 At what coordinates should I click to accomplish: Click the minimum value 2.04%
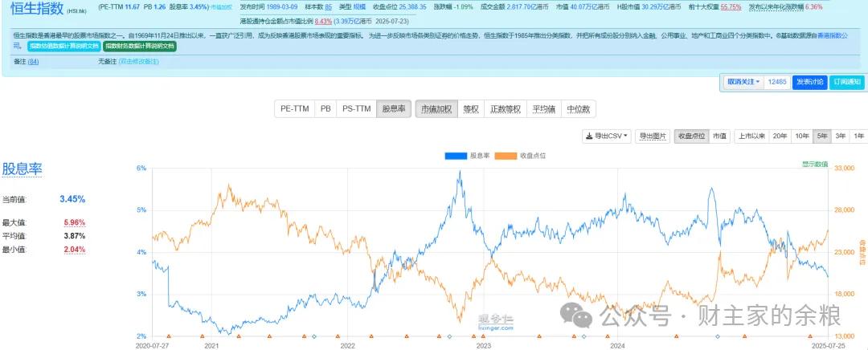74,250
